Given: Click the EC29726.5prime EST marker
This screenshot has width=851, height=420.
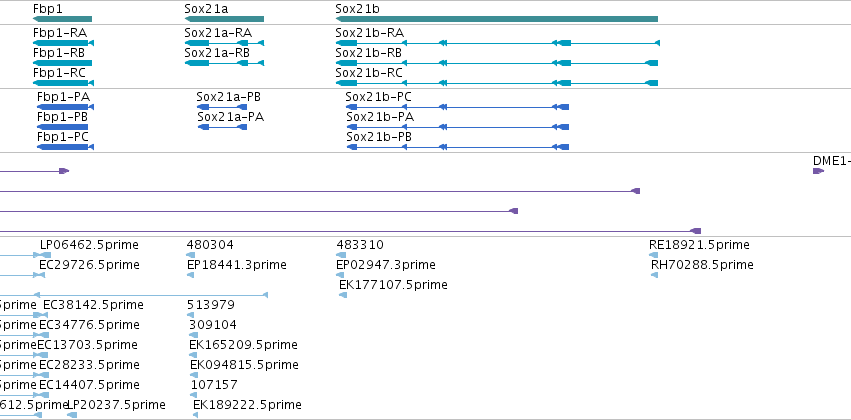Looking at the screenshot, I should click(42, 275).
